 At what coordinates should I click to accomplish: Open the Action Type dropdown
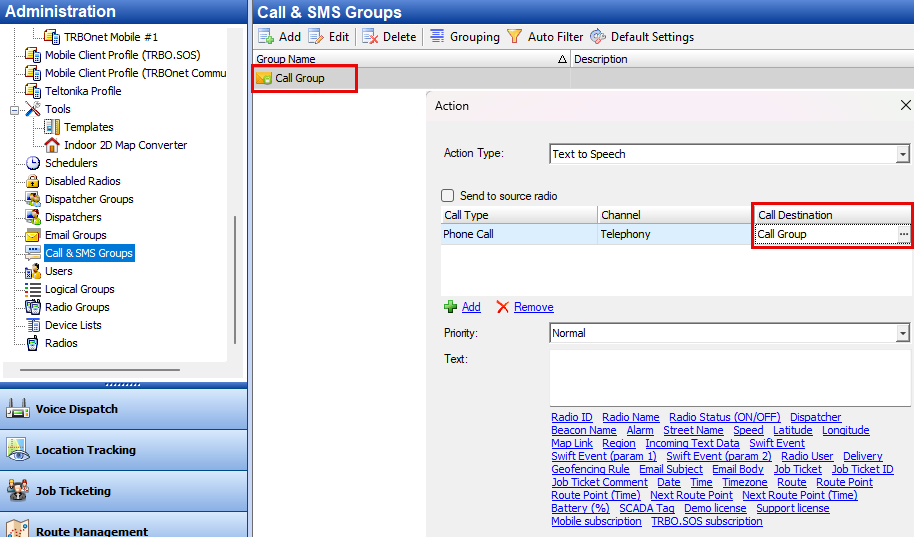point(902,154)
